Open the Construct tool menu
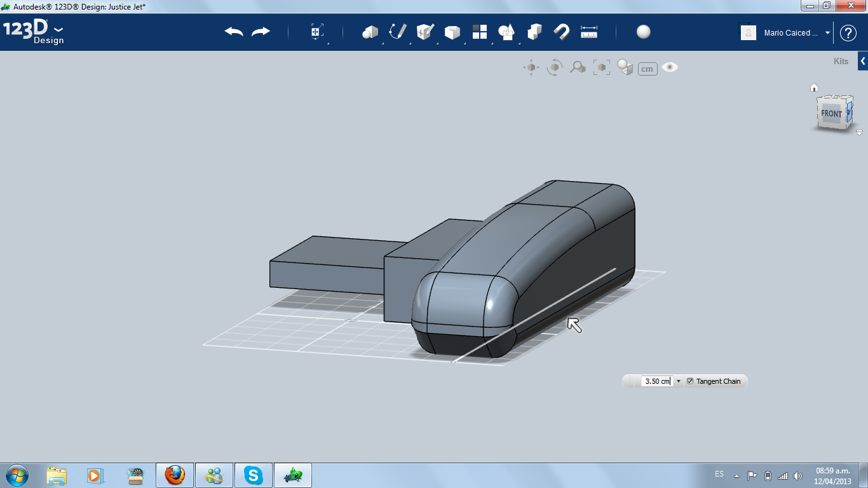 click(425, 32)
